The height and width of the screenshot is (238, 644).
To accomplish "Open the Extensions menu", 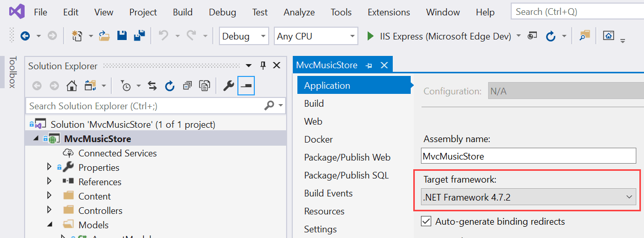I will (389, 12).
